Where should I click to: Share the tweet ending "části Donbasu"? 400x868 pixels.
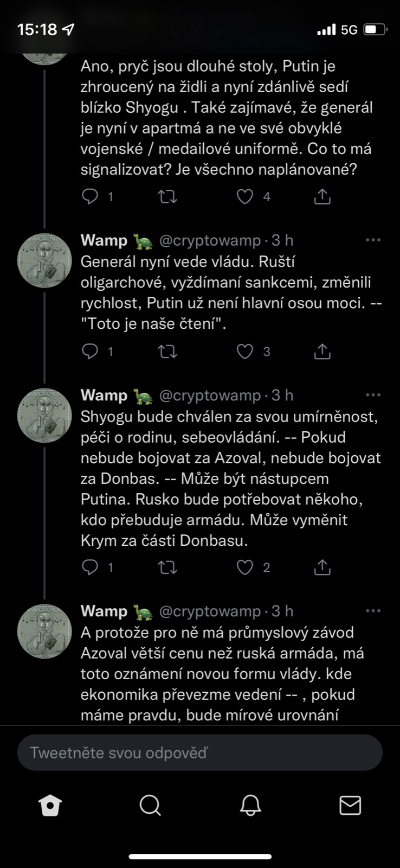click(322, 567)
